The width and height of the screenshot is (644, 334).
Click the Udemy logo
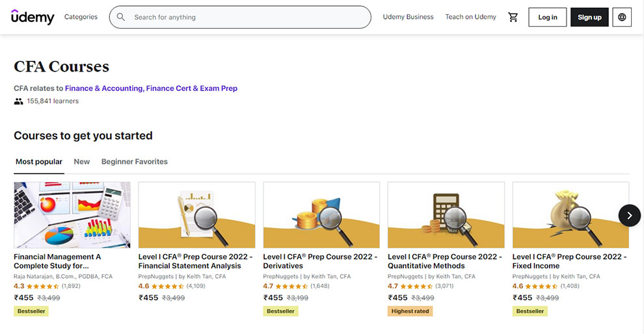pyautogui.click(x=33, y=18)
